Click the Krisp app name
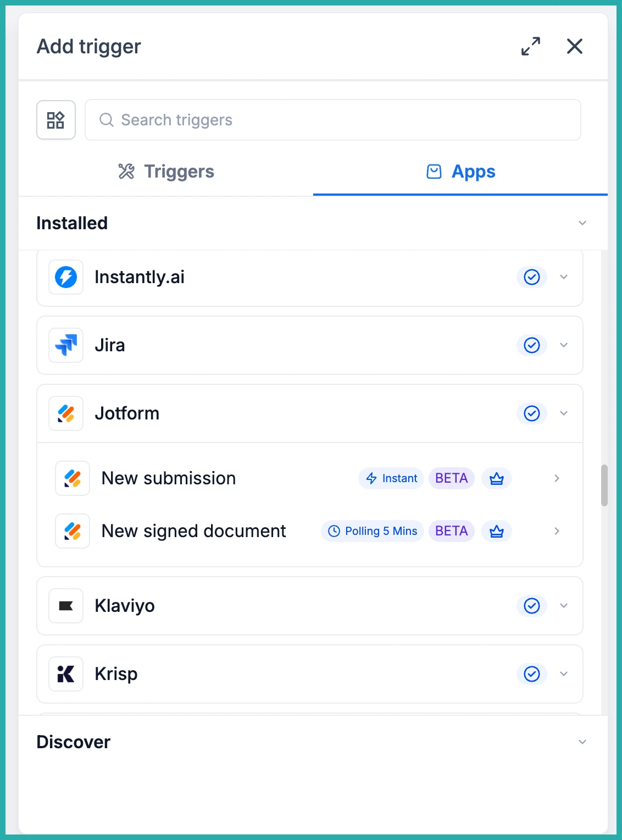This screenshot has height=840, width=622. pyautogui.click(x=116, y=674)
